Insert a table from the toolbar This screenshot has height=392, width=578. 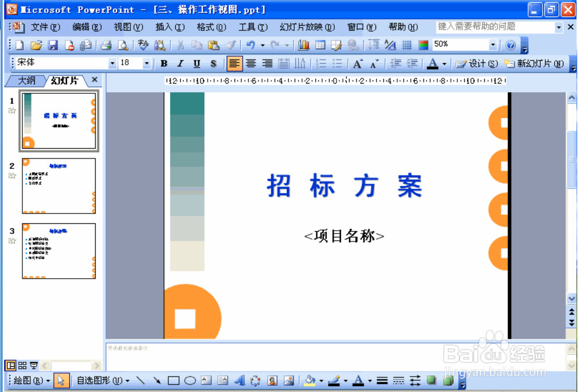320,45
